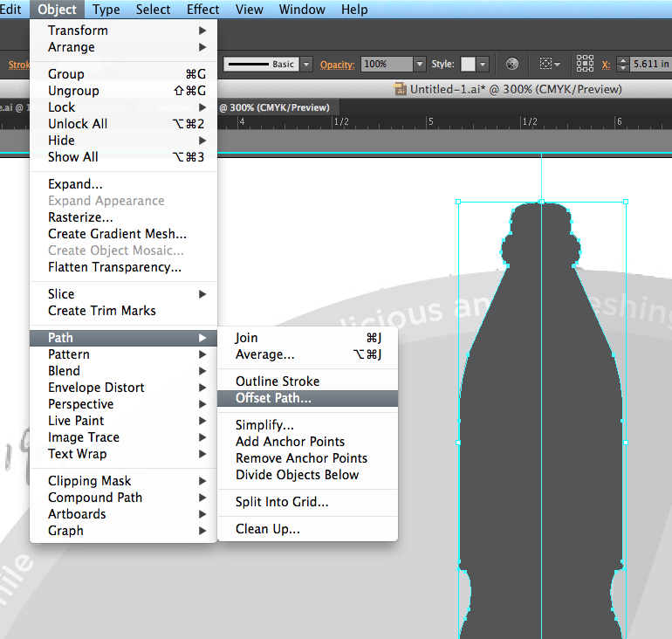Click the Recolor Artwork wheel icon
The width and height of the screenshot is (672, 639).
[x=511, y=65]
